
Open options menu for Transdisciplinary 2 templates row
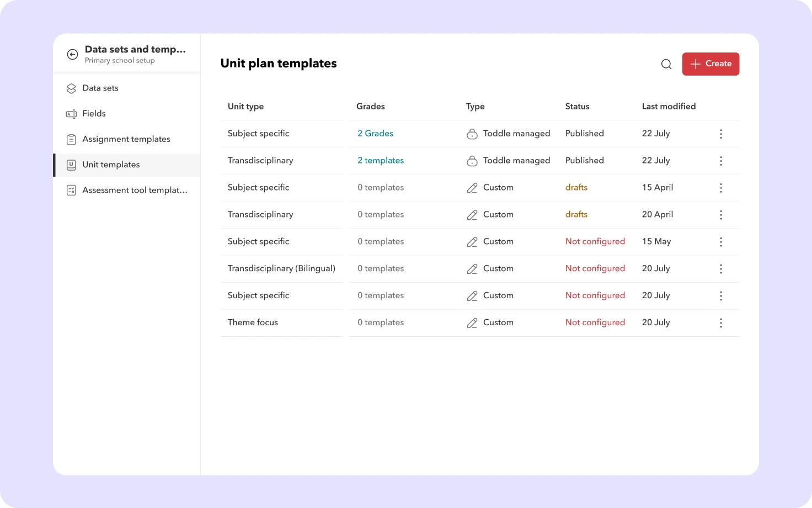pyautogui.click(x=721, y=161)
